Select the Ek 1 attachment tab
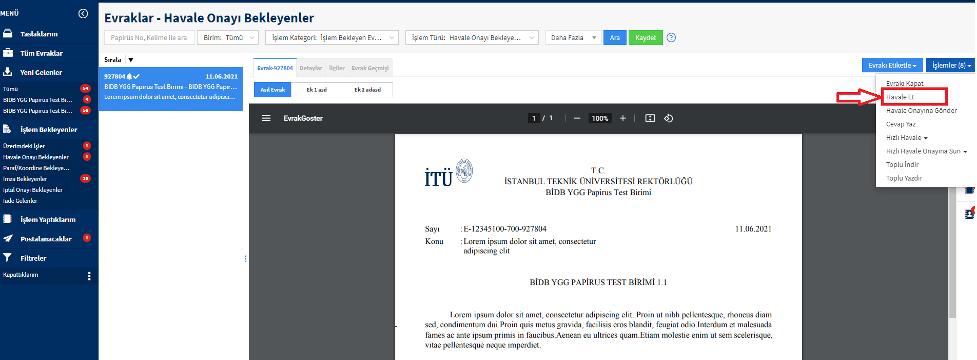 click(317, 90)
